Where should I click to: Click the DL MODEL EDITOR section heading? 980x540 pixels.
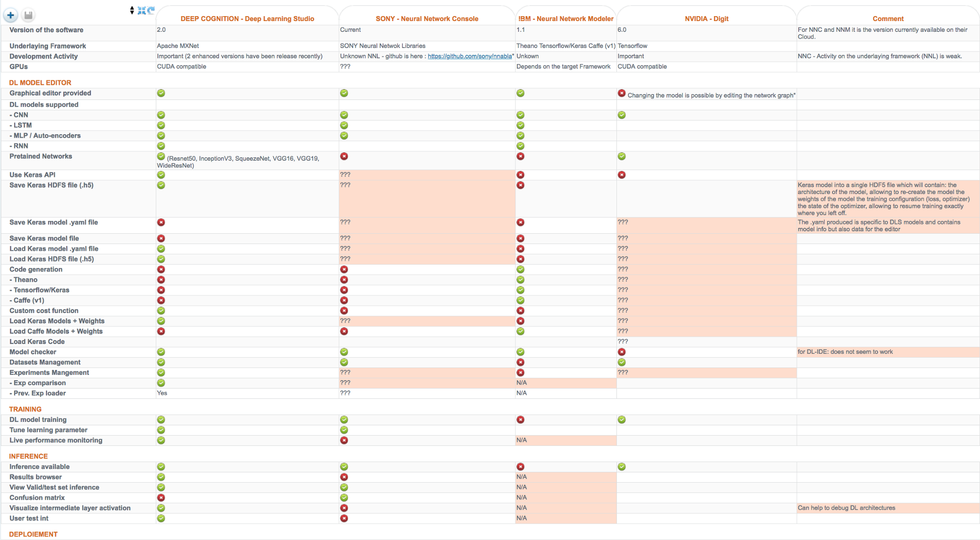click(x=40, y=83)
